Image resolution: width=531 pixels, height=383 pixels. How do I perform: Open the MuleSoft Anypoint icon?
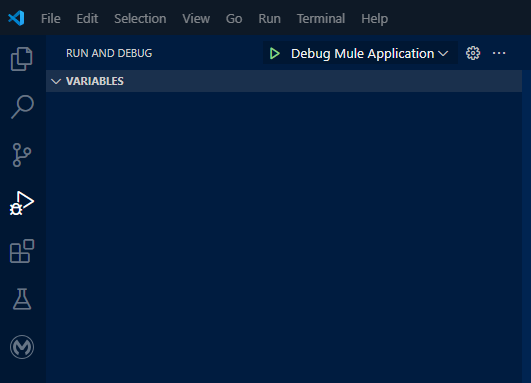coord(22,347)
